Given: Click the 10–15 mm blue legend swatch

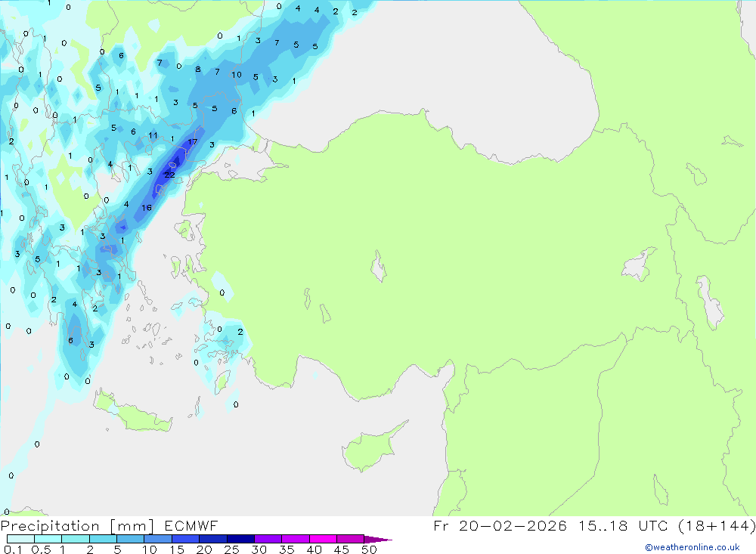Looking at the screenshot, I should (158, 539).
